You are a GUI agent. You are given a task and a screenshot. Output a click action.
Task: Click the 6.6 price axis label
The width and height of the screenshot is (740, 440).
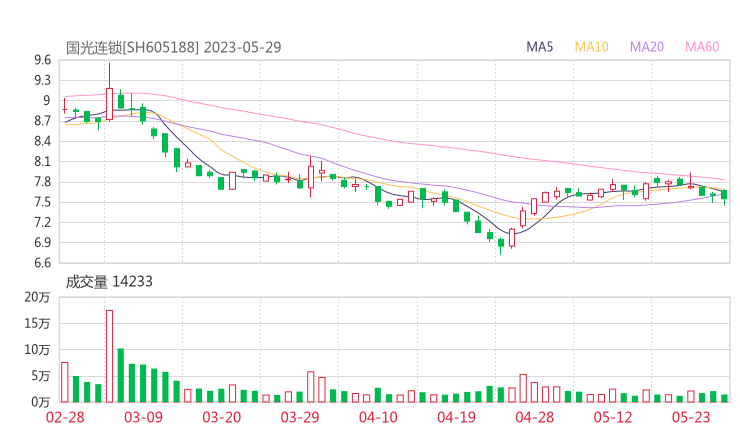pos(42,263)
